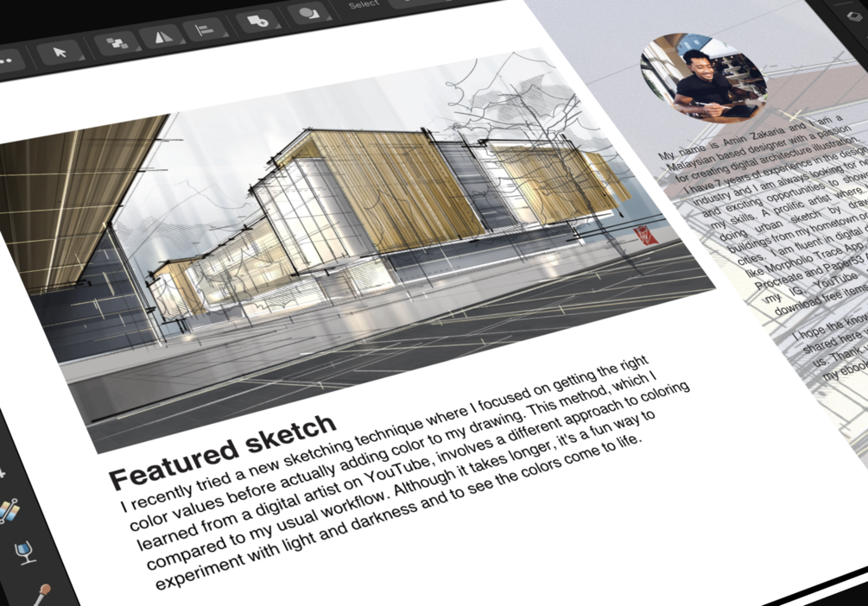The height and width of the screenshot is (606, 868).
Task: Select the oval portrait photo
Action: click(704, 76)
